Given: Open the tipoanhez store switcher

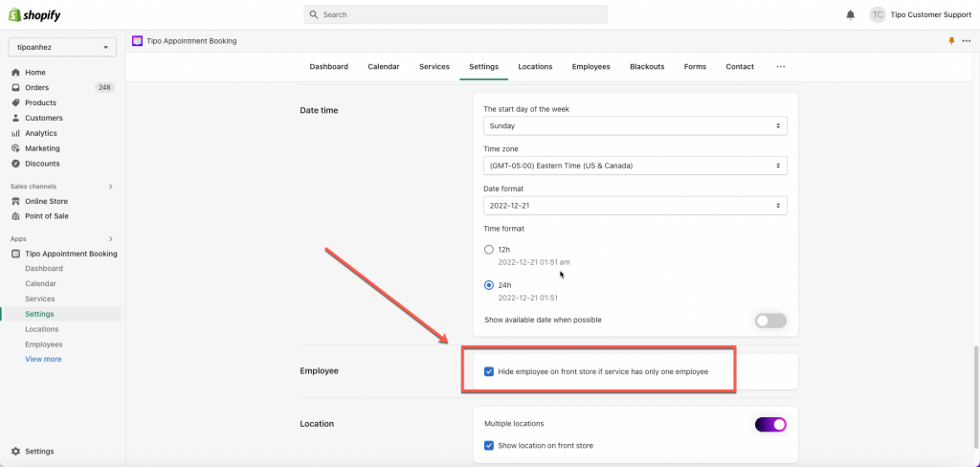Looking at the screenshot, I should (x=62, y=48).
